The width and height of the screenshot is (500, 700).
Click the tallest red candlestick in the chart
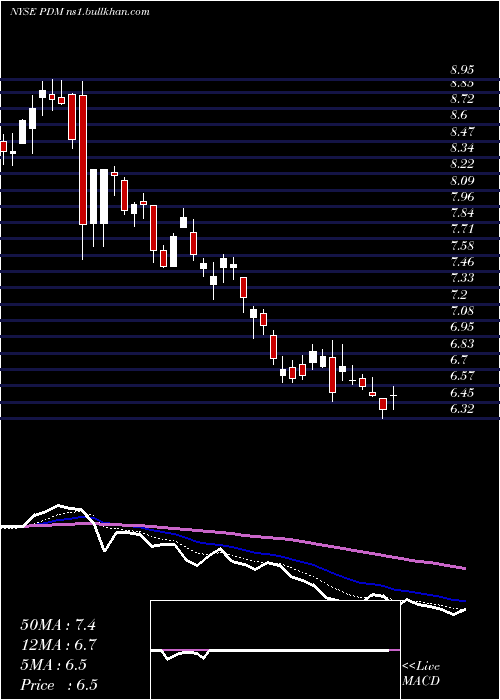click(83, 159)
